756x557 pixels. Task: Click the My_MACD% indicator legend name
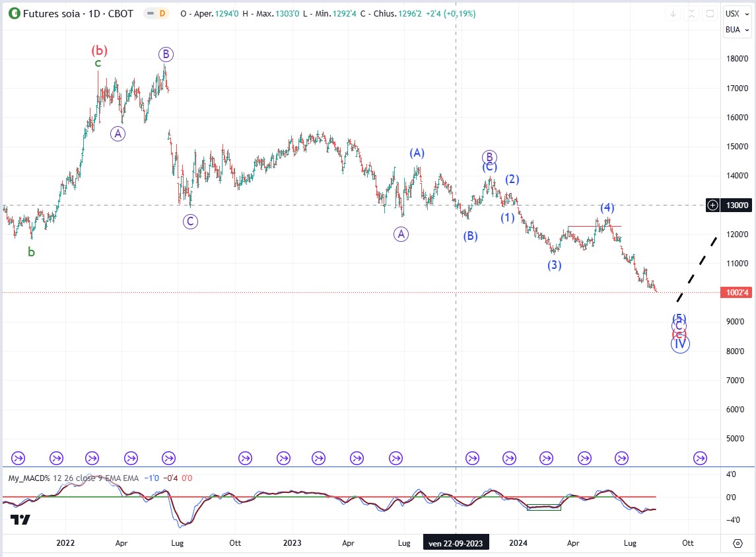coord(30,478)
